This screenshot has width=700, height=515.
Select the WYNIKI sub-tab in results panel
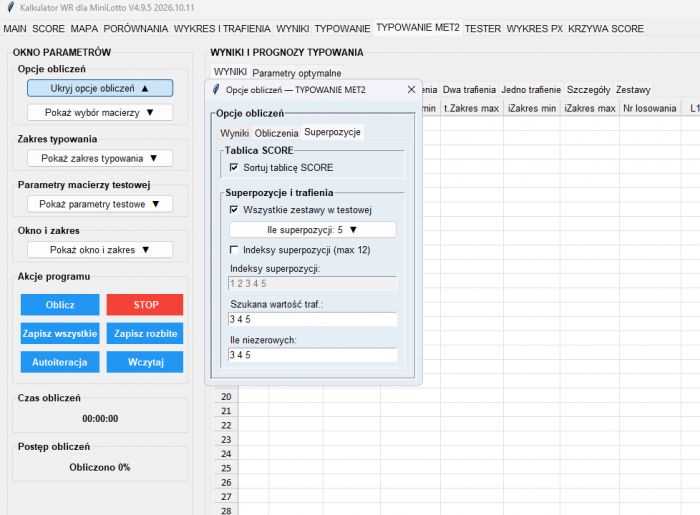[230, 72]
